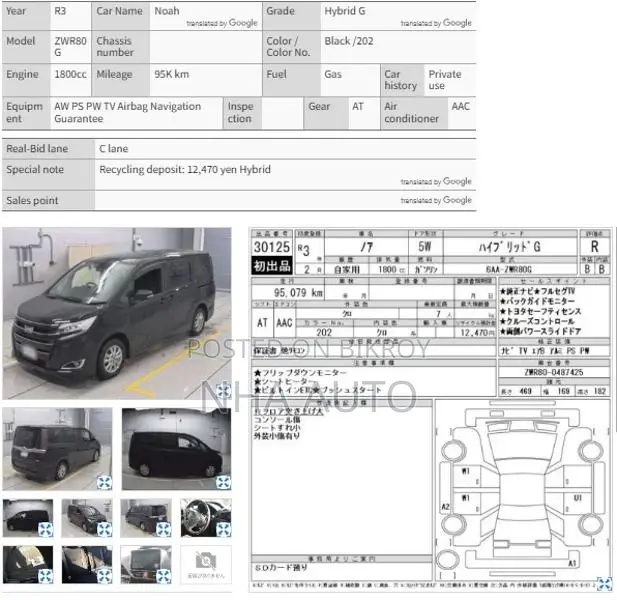The height and width of the screenshot is (600, 617).
Task: Click odometer reading '95,079 km' on auction sheet
Action: pyautogui.click(x=298, y=293)
